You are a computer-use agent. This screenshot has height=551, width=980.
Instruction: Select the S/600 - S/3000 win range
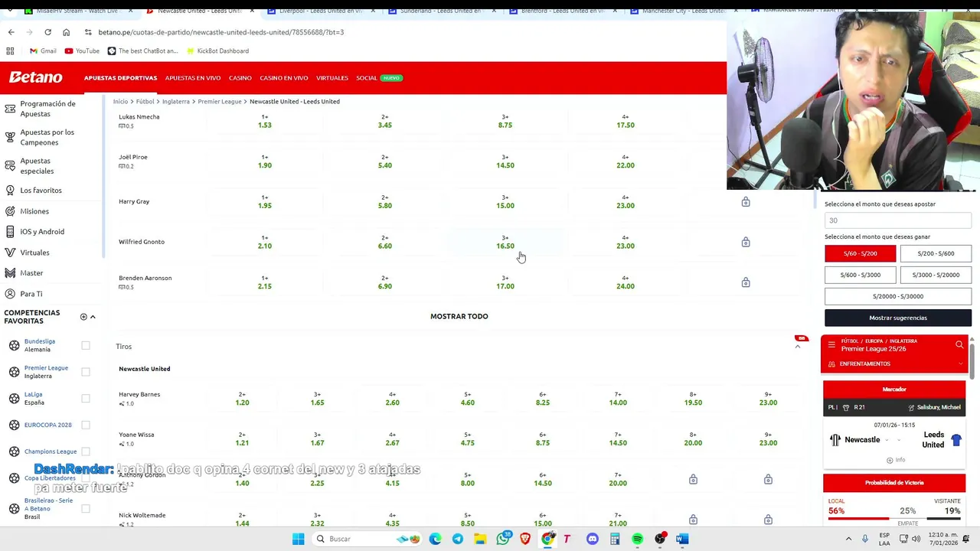(x=860, y=275)
